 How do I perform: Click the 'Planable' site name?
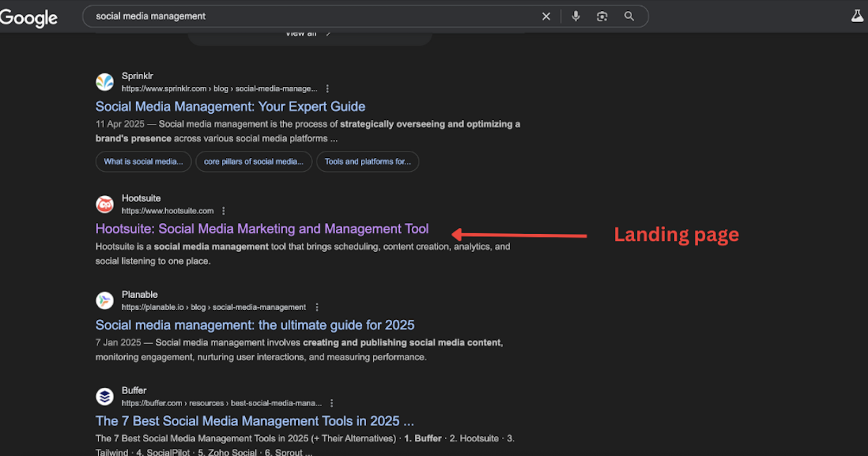[139, 294]
